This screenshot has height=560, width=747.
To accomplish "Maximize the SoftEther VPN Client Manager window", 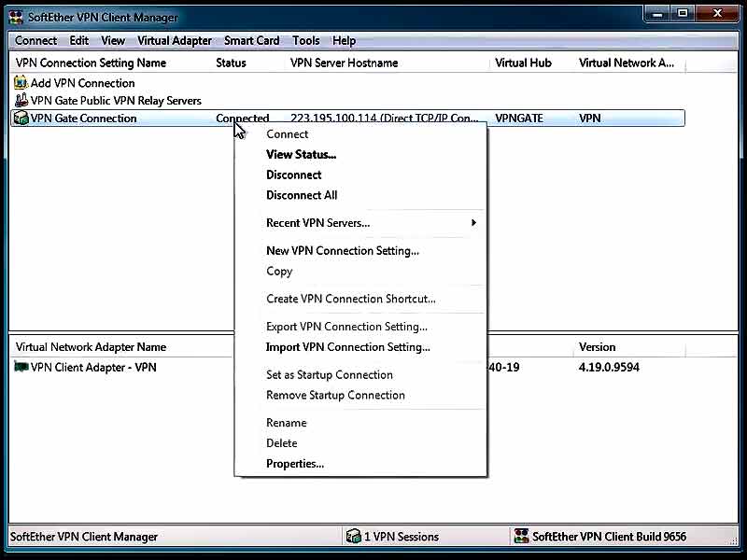I will tap(683, 14).
